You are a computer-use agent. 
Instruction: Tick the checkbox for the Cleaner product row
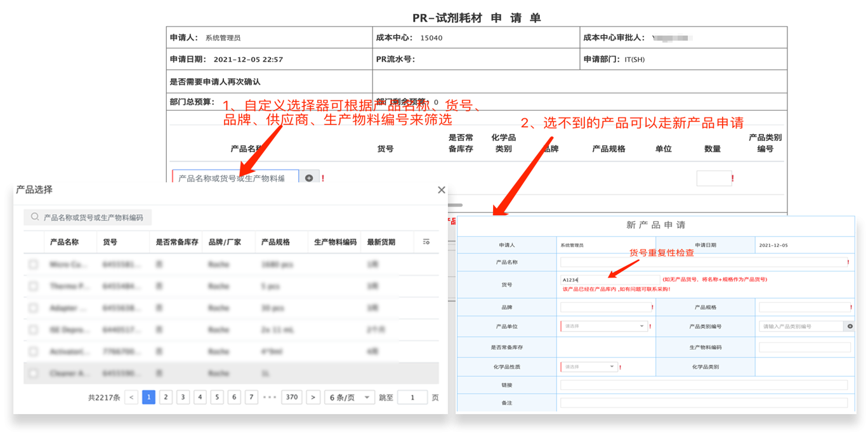click(x=34, y=373)
